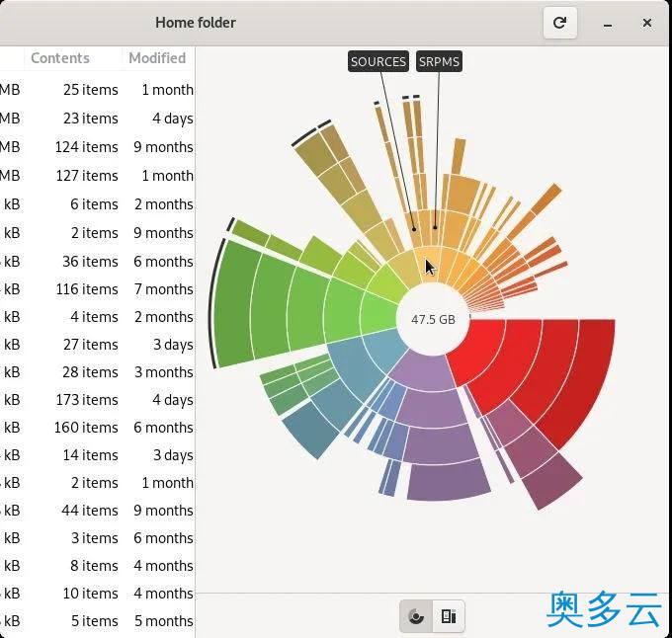Sort list by Contents column header

[60, 58]
